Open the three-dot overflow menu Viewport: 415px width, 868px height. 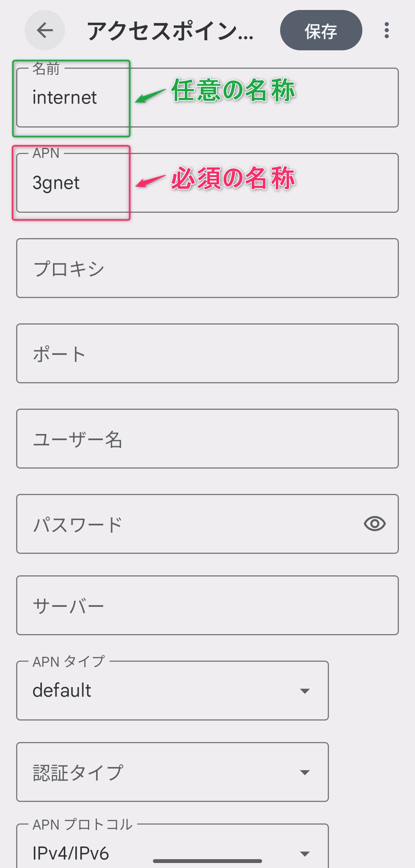[387, 30]
